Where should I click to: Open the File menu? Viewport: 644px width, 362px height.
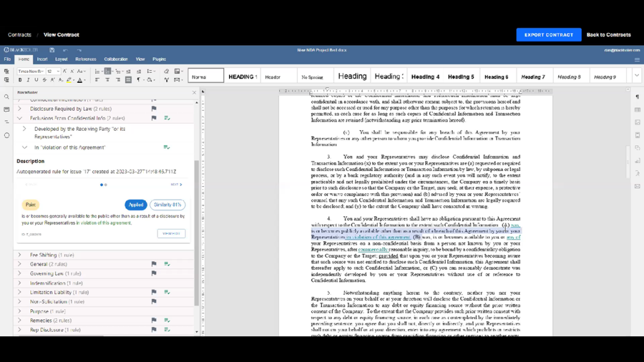coord(8,59)
